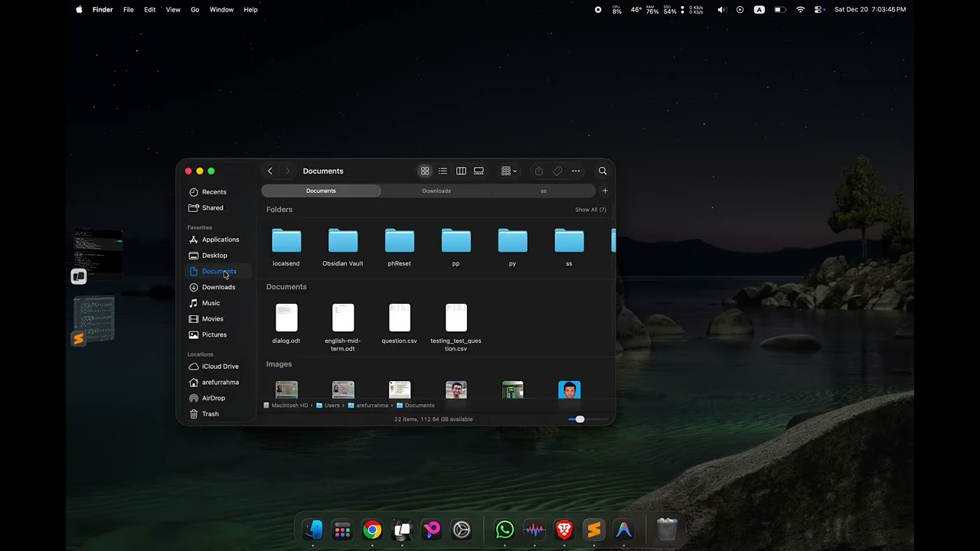Open the Group By dropdown in toolbar
The width and height of the screenshot is (980, 551).
point(509,171)
